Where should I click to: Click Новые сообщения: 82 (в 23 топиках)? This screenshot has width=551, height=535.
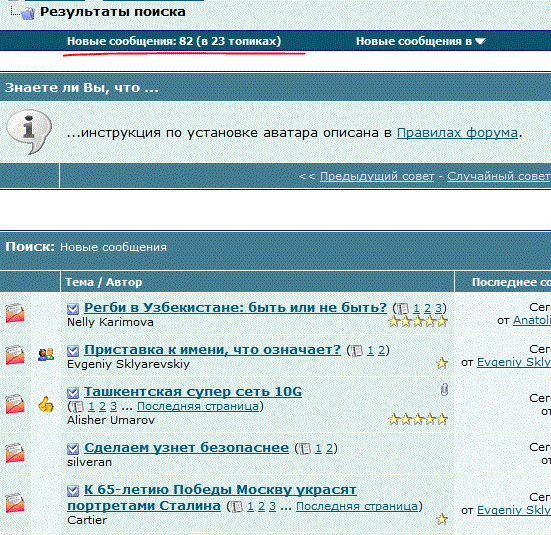174,41
